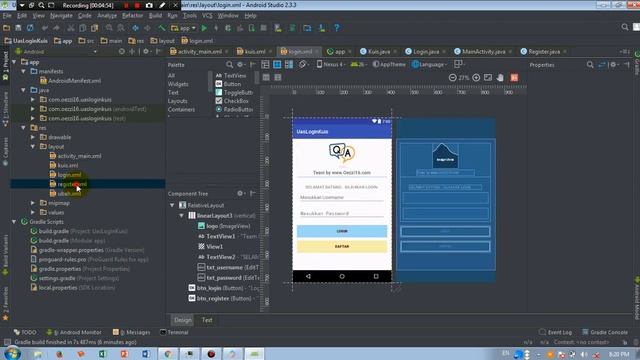
Task: Open Nexus 4 device dropdown
Action: coord(331,64)
